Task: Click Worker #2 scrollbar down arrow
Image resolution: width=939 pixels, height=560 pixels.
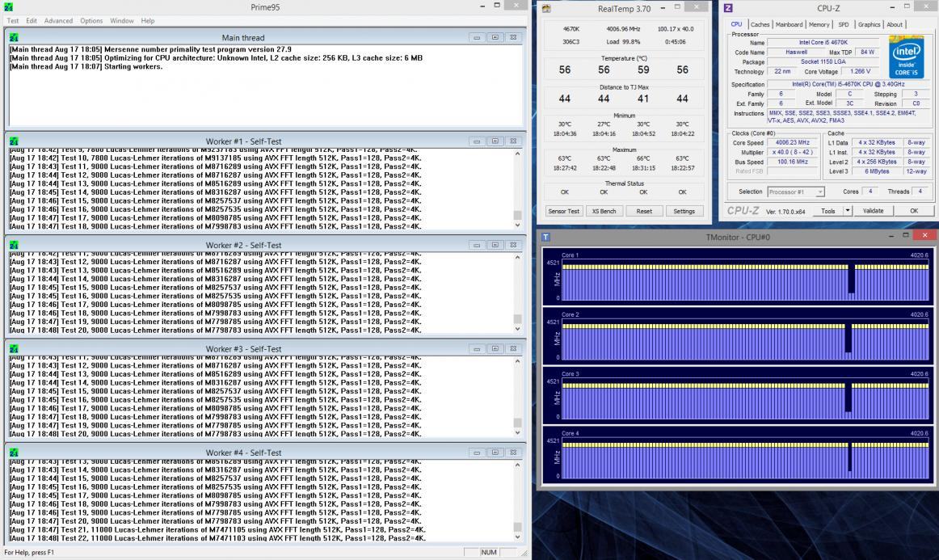Action: 517,329
